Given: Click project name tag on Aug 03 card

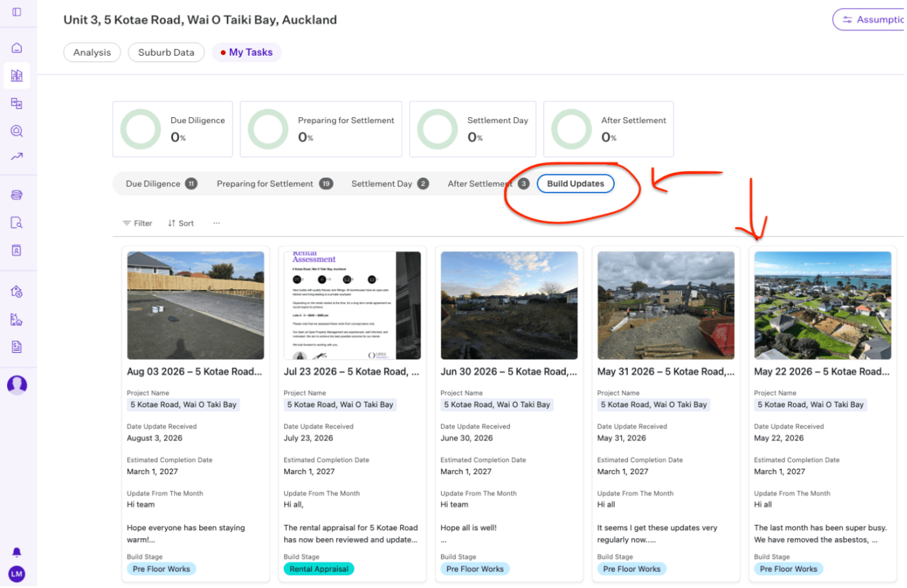Looking at the screenshot, I should (x=184, y=406).
